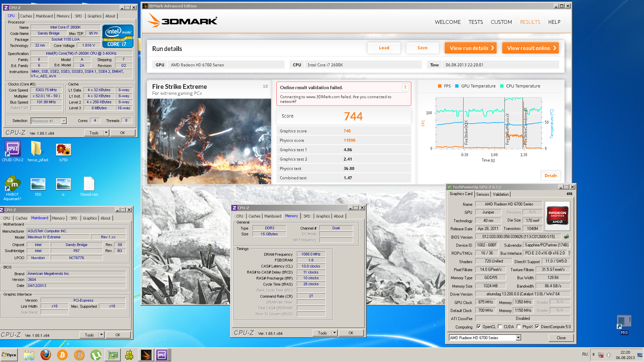Open the TESTS tab in 3DMark
The height and width of the screenshot is (362, 644).
pos(476,22)
